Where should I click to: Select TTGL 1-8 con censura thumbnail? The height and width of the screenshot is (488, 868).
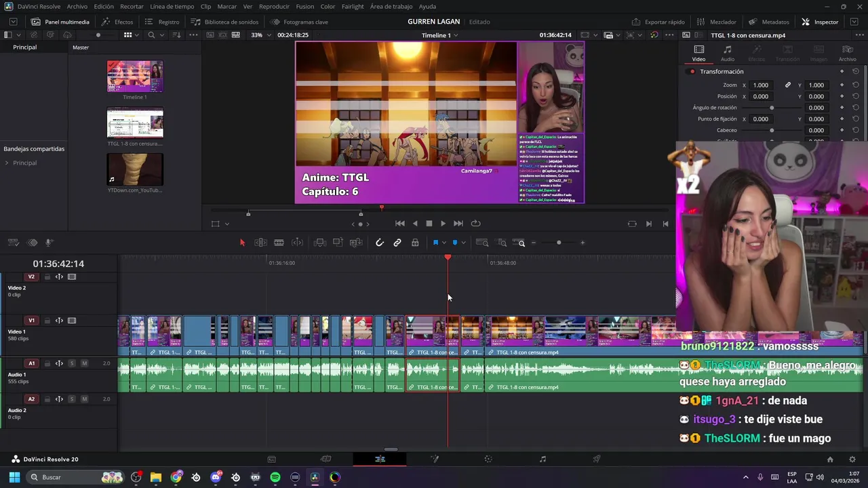pos(135,123)
